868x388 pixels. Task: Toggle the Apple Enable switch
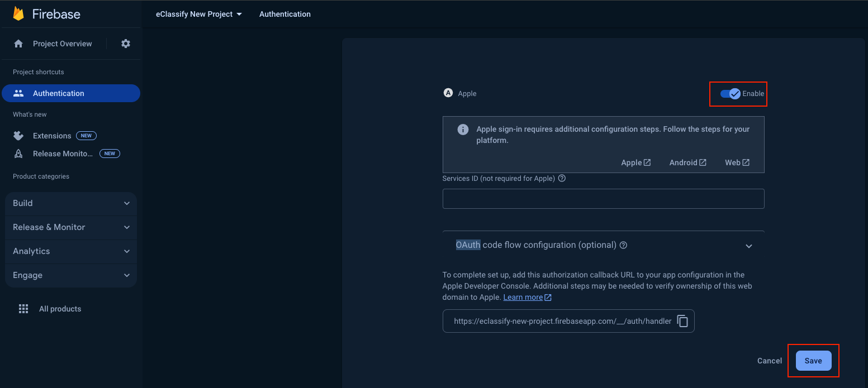point(730,94)
